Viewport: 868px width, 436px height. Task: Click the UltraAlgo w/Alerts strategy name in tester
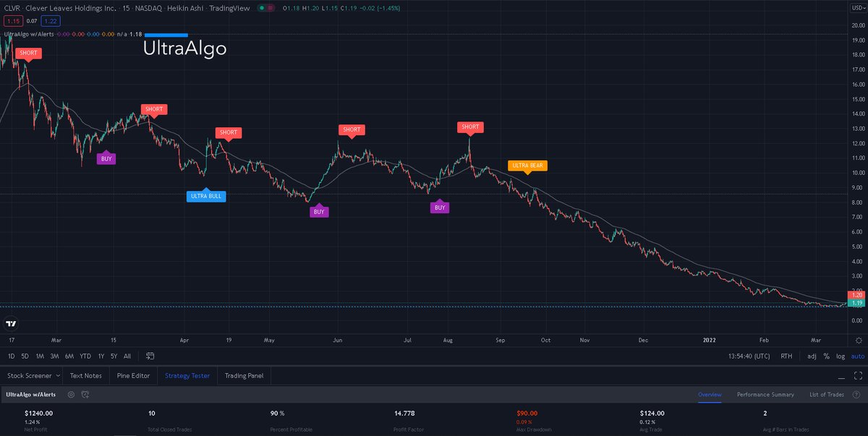click(x=31, y=395)
